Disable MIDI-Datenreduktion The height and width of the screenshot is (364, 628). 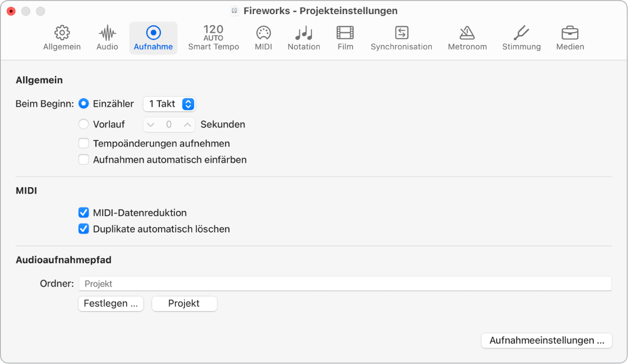[x=84, y=213]
